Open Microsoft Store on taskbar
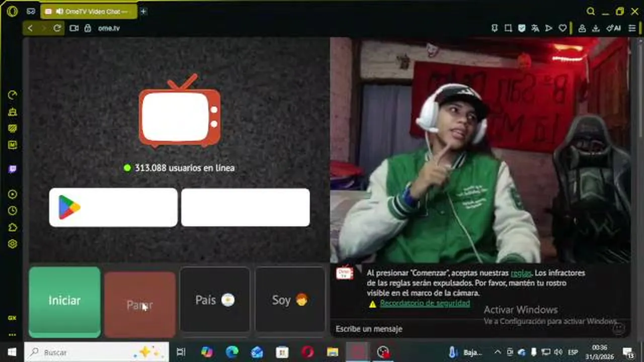Image resolution: width=644 pixels, height=362 pixels. pos(282,352)
